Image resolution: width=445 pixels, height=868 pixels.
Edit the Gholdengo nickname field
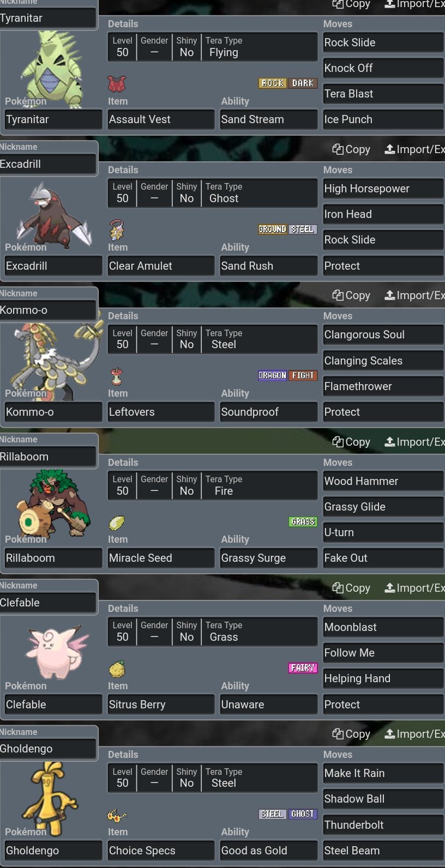(x=48, y=749)
